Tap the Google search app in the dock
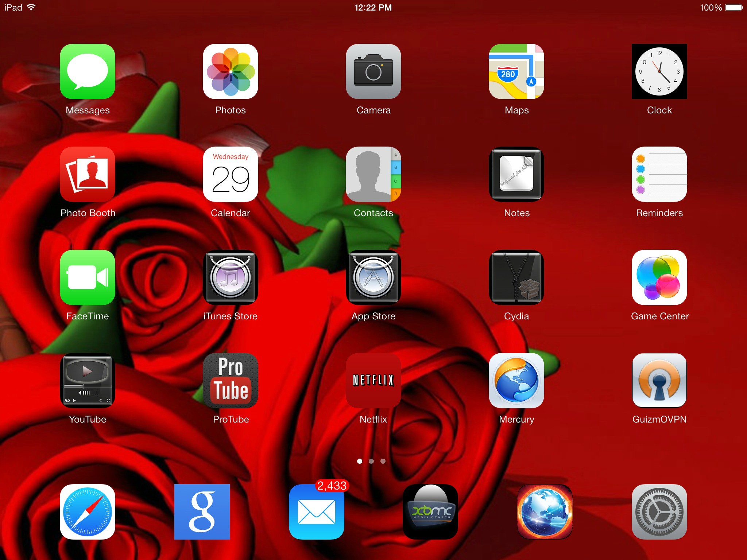The image size is (747, 560). coord(202,512)
